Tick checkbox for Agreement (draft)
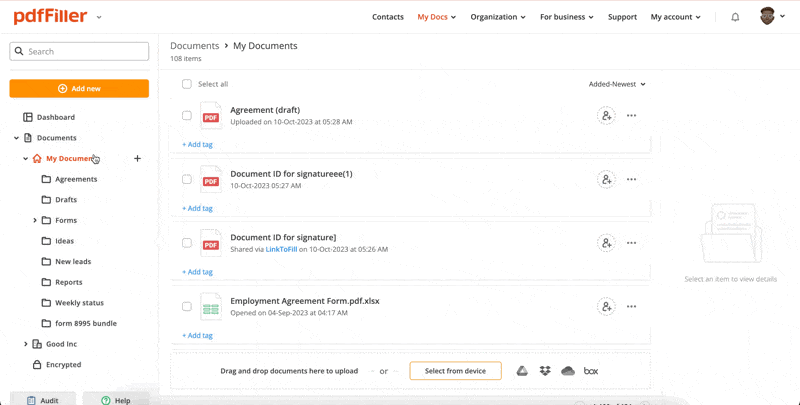This screenshot has height=405, width=800. pyautogui.click(x=187, y=116)
